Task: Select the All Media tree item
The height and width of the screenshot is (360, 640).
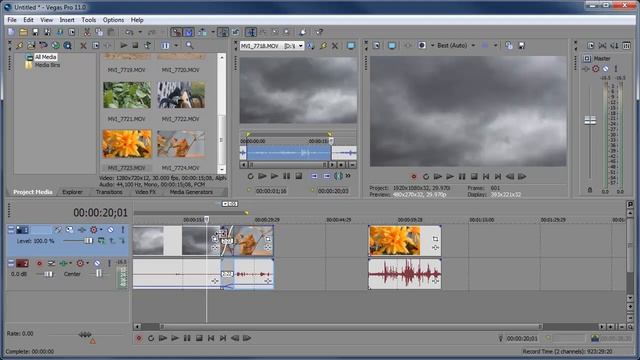Action: [x=45, y=57]
